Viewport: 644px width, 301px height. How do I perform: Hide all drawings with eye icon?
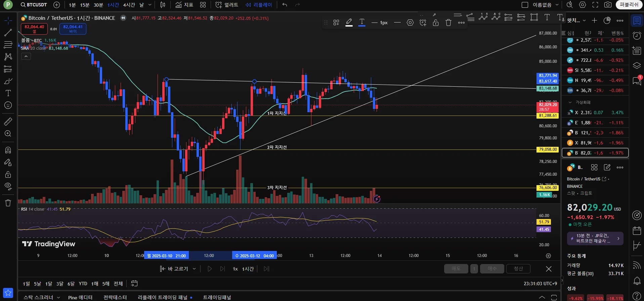pyautogui.click(x=8, y=186)
